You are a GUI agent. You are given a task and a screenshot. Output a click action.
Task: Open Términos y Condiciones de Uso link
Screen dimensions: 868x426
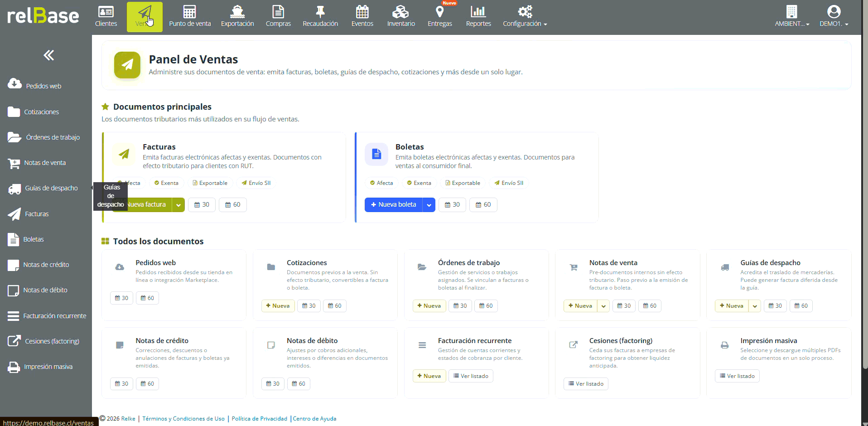(x=183, y=419)
